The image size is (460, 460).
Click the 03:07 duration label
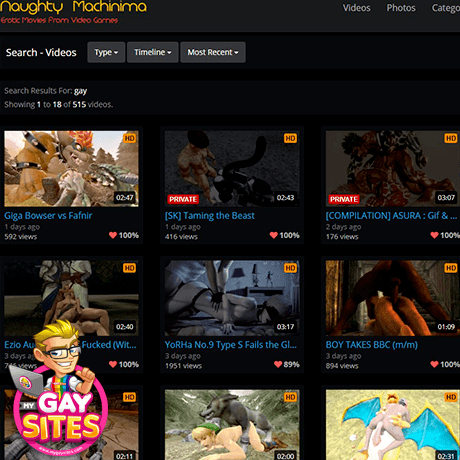coord(446,198)
